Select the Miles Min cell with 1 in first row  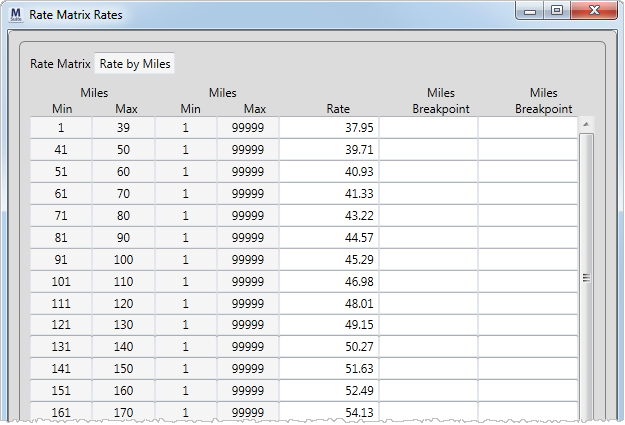pos(61,128)
